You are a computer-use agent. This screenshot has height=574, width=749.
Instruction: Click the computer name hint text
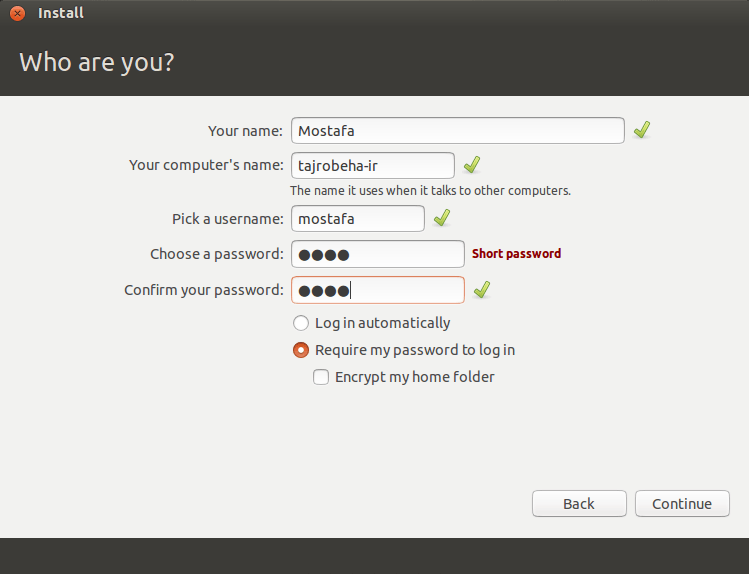point(430,190)
